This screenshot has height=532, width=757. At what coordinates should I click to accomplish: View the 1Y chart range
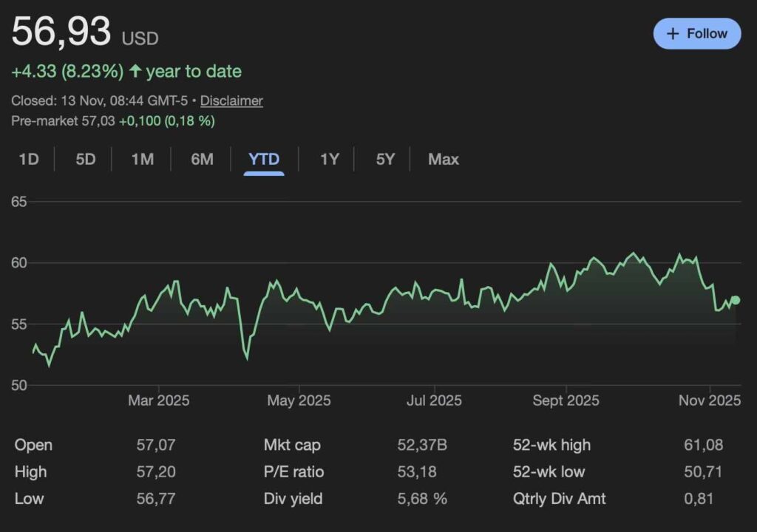329,159
